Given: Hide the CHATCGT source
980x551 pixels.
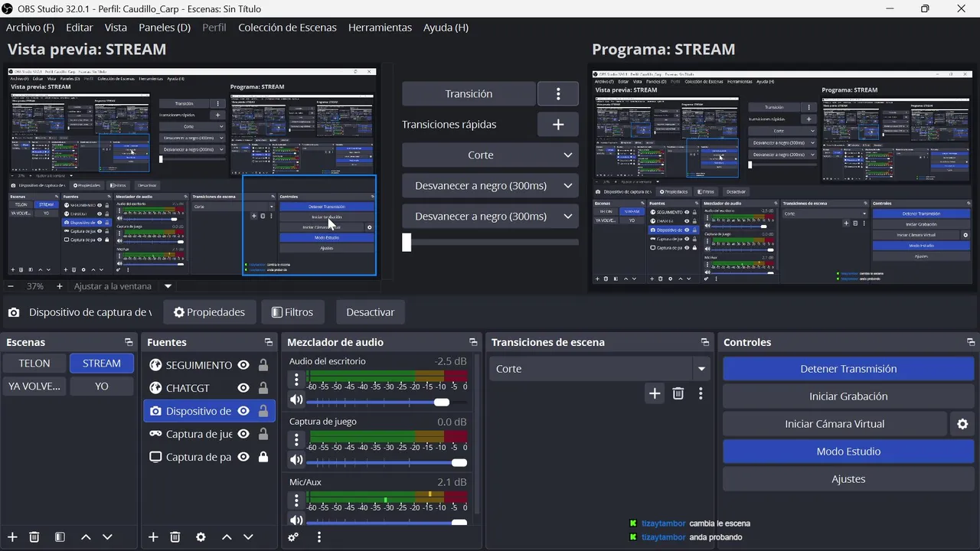Looking at the screenshot, I should (x=243, y=388).
